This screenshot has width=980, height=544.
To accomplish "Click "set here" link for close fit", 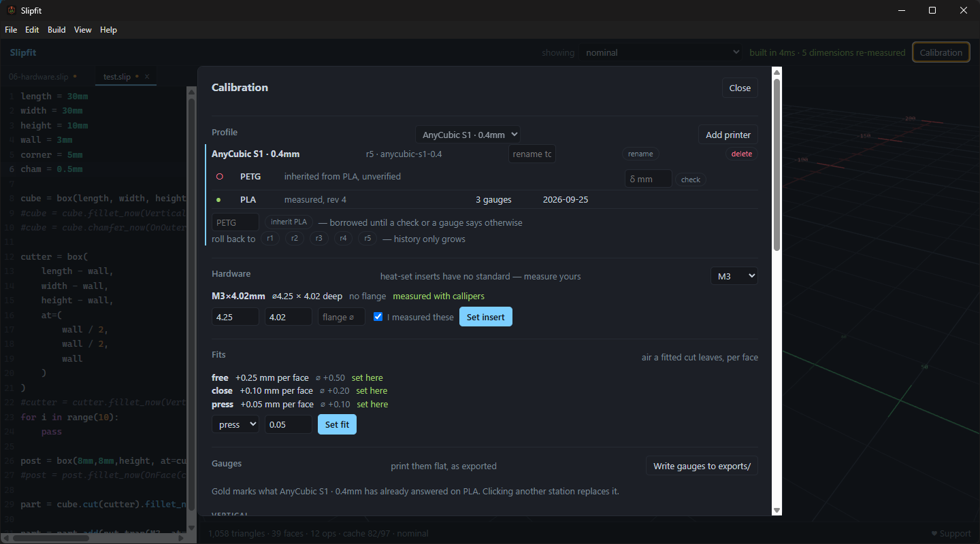I will tap(372, 391).
